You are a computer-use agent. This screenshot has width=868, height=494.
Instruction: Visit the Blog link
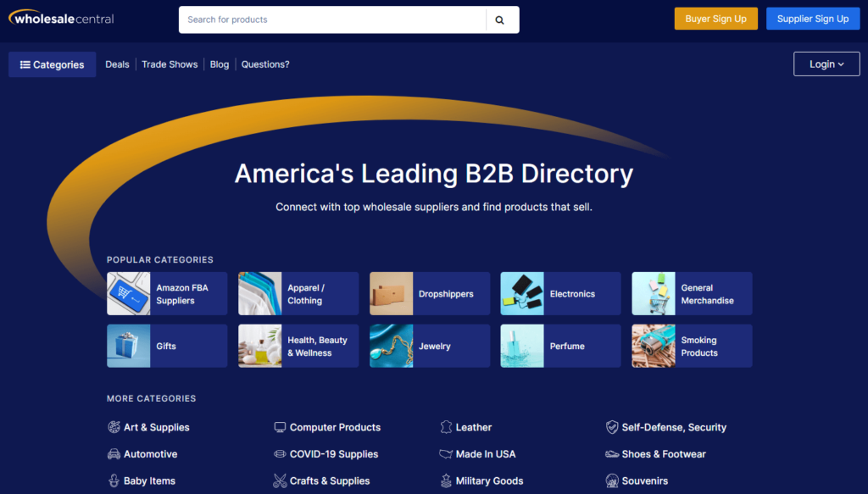click(x=220, y=64)
